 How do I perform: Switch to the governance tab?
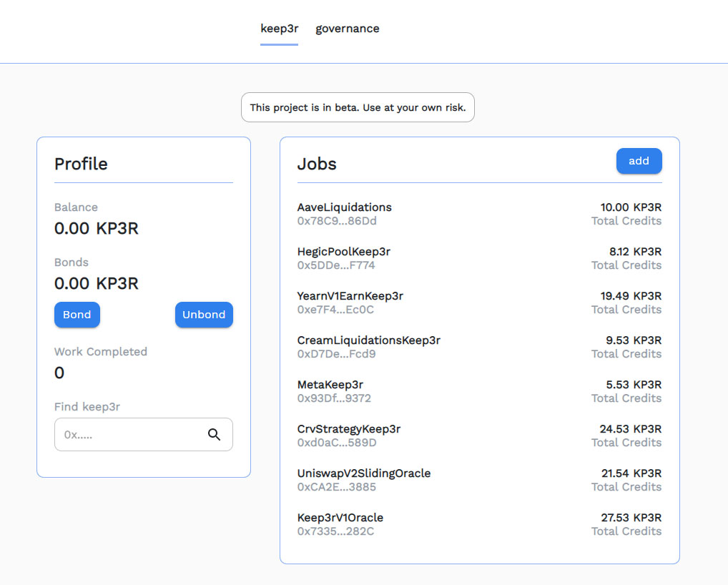coord(348,29)
